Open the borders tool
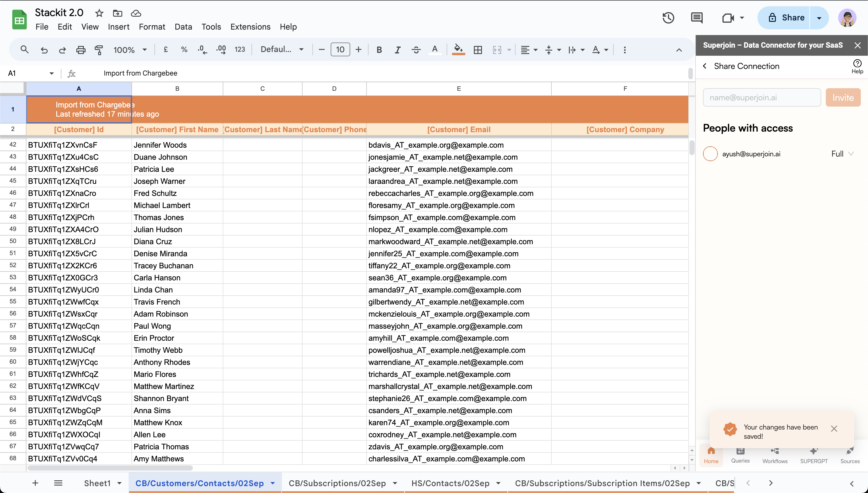 [478, 50]
